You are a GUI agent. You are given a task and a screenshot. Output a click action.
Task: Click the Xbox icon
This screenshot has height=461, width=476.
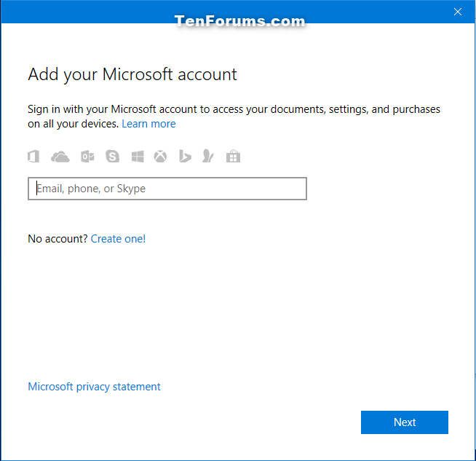click(x=160, y=157)
